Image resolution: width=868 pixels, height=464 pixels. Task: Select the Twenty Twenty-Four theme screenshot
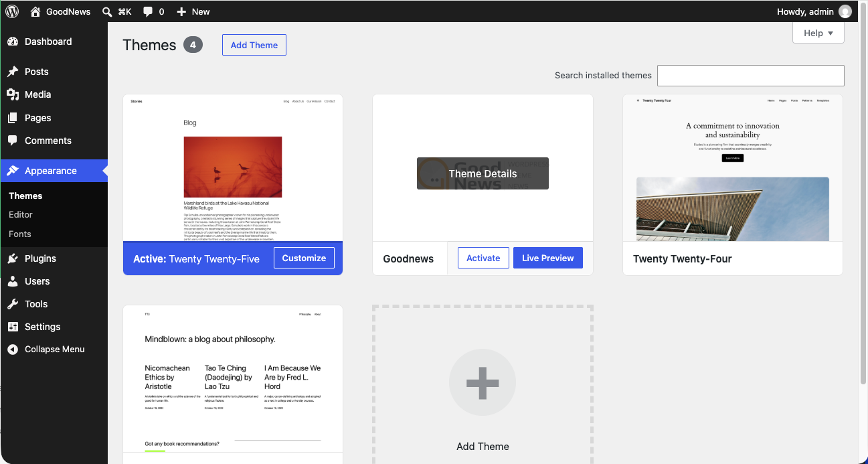click(733, 167)
